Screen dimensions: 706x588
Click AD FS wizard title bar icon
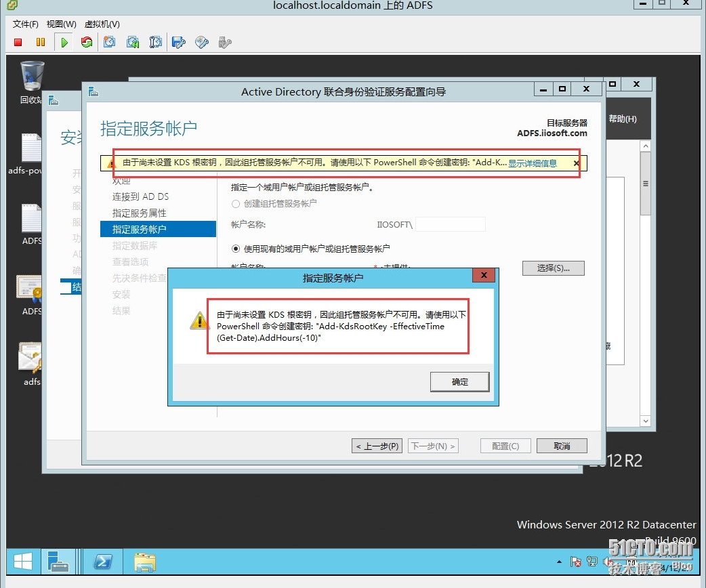(x=94, y=92)
